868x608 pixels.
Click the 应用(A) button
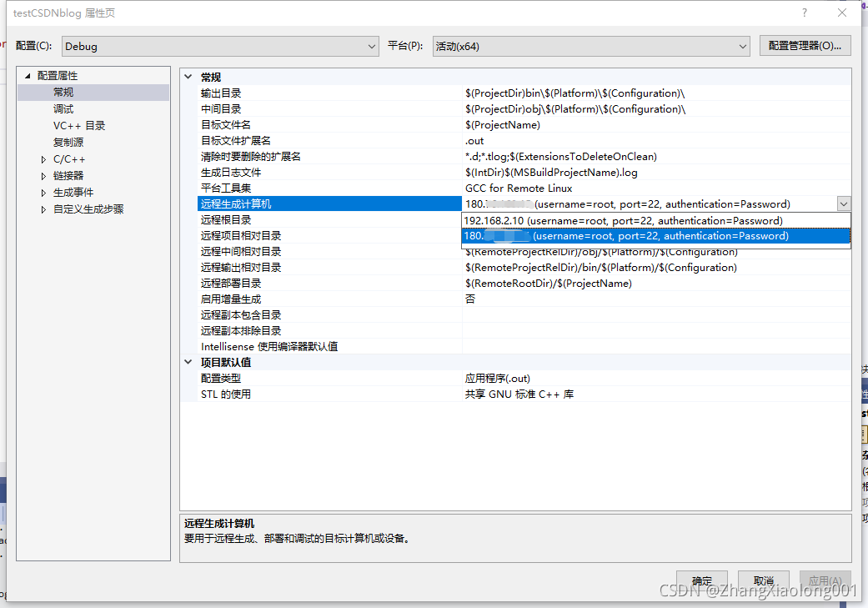(825, 580)
